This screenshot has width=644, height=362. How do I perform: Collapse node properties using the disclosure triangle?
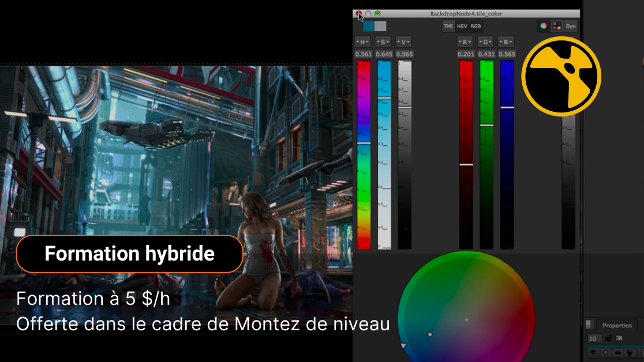[593, 353]
